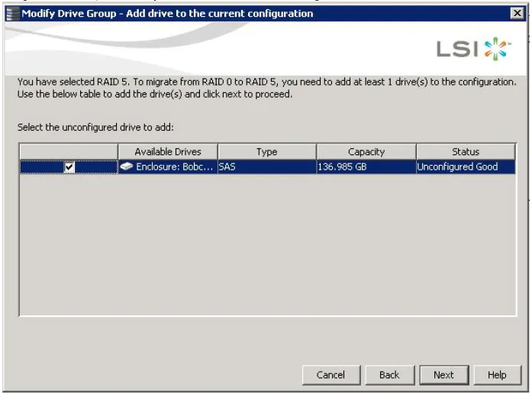Open Help for this wizard
The image size is (532, 394).
click(497, 375)
